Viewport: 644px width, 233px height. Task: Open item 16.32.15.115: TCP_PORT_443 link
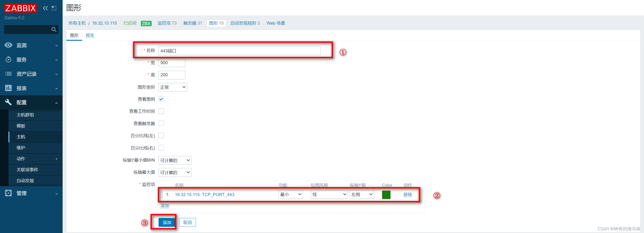click(x=205, y=195)
